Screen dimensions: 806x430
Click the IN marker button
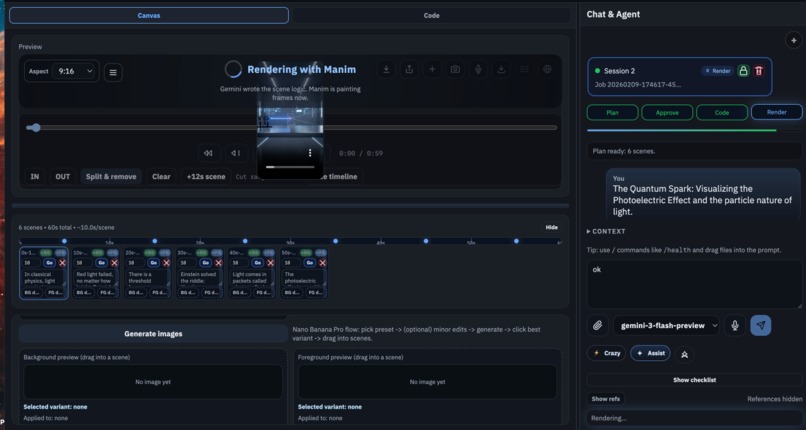pos(34,177)
